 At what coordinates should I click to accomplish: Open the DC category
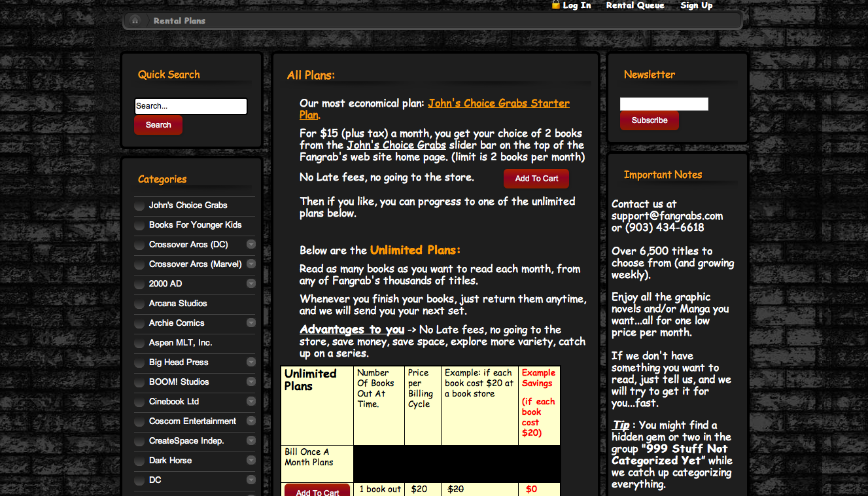[x=155, y=480]
